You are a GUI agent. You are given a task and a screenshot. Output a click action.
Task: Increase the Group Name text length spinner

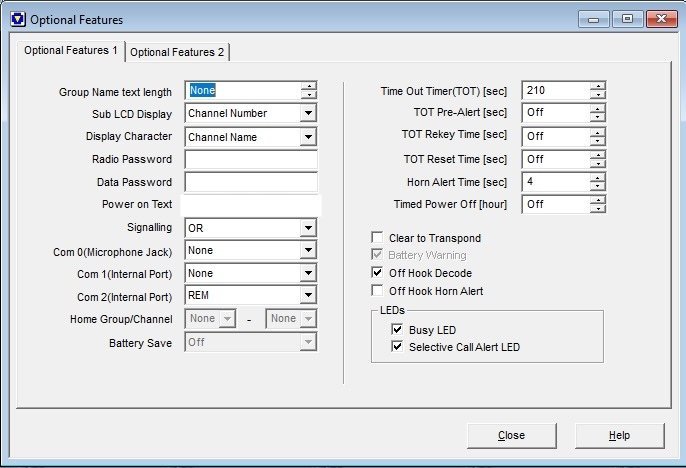pos(309,86)
